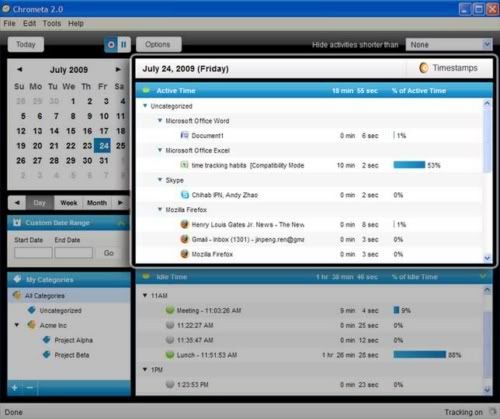Switch to the Week view tab
This screenshot has width=500, height=419.
click(69, 203)
